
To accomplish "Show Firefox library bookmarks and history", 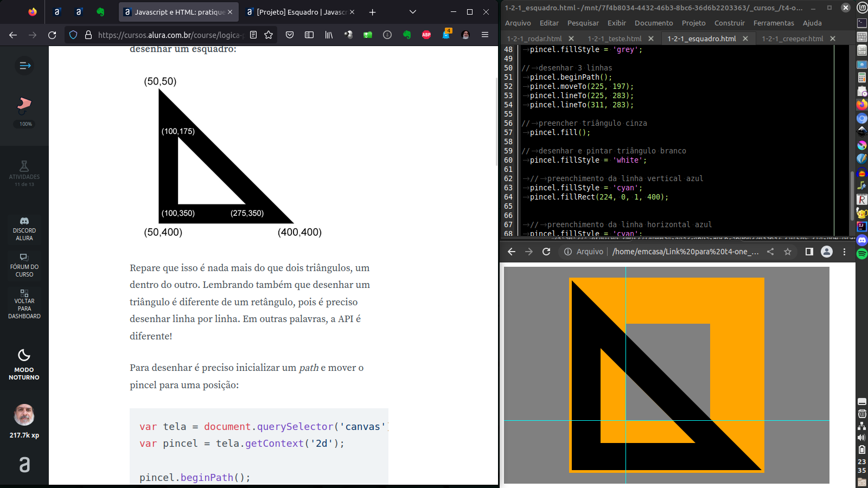I will pyautogui.click(x=329, y=35).
